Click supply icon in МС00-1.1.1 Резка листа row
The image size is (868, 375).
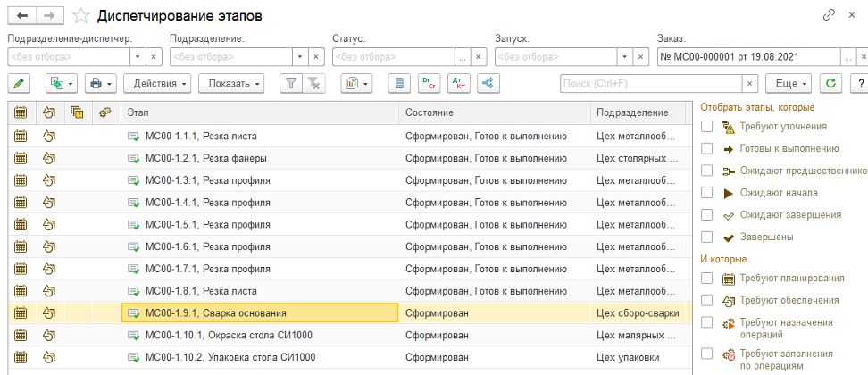[50, 136]
